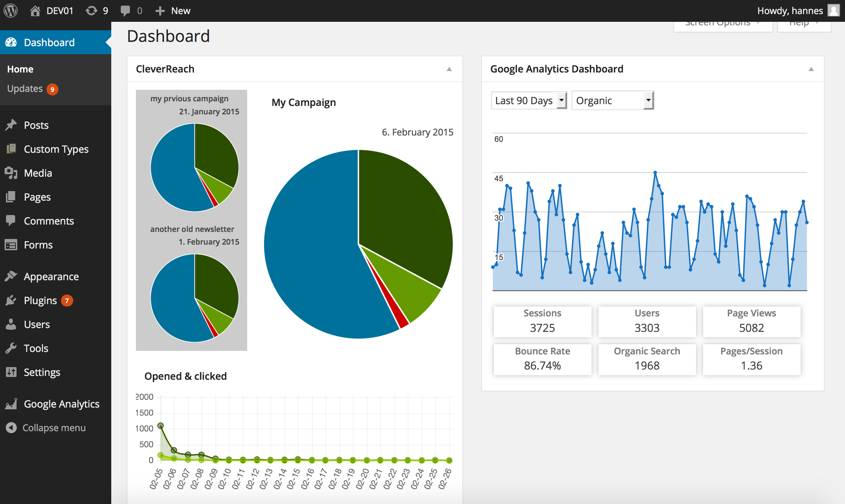Open the Dashboard menu item
This screenshot has width=845, height=504.
point(56,42)
